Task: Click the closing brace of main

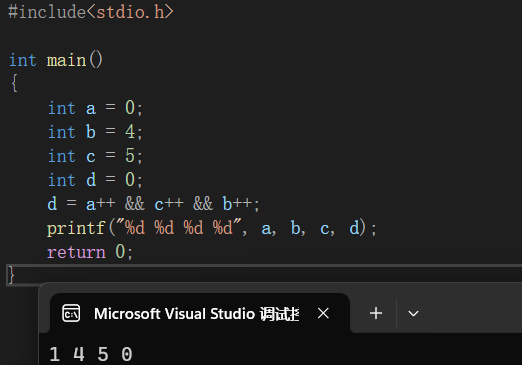Action: pyautogui.click(x=11, y=275)
